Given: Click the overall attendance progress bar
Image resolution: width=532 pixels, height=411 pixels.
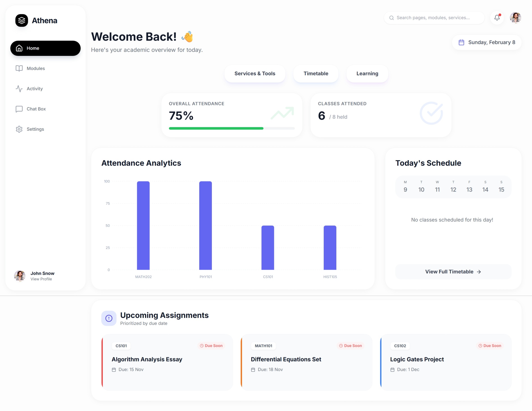Looking at the screenshot, I should tap(231, 128).
